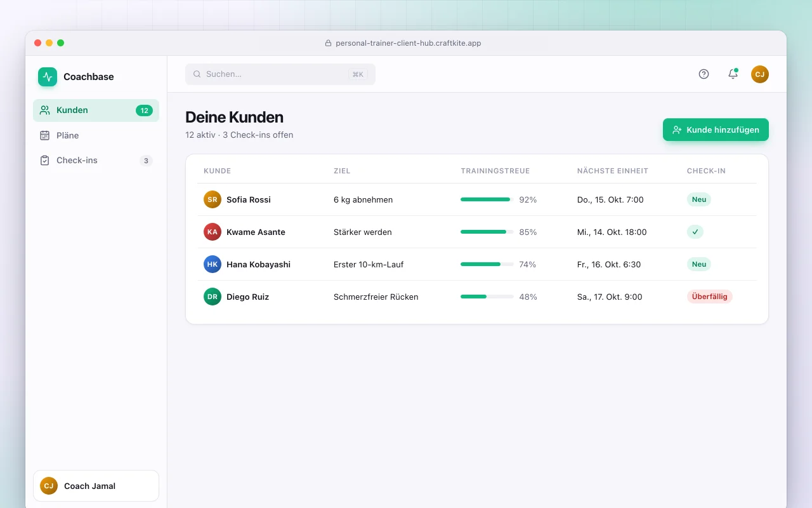This screenshot has height=508, width=812.
Task: Click the CHECK-IN column header
Action: (706, 171)
